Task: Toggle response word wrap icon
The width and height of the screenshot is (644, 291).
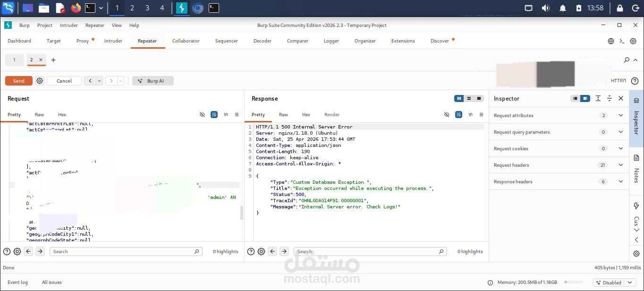Action: click(x=458, y=114)
